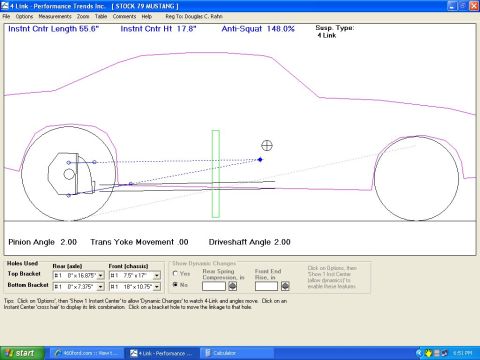Click the Trans Yoke Movement .00 readout
Viewport: 480px width, 360px height.
click(x=139, y=242)
